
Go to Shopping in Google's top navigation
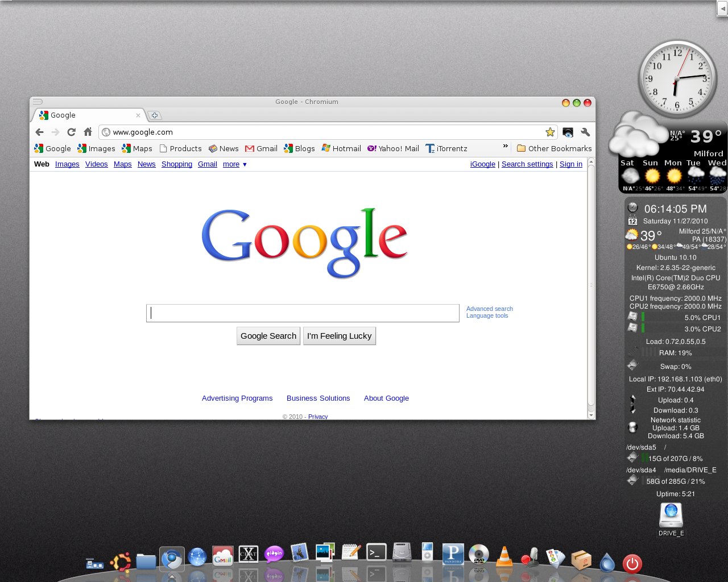point(177,164)
